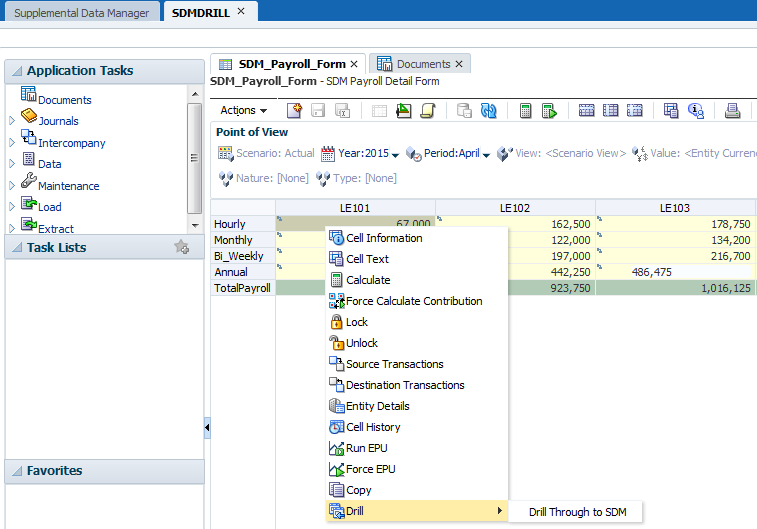This screenshot has width=757, height=529.
Task: Click the Data calculator icon in tasks
Action: tap(28, 159)
